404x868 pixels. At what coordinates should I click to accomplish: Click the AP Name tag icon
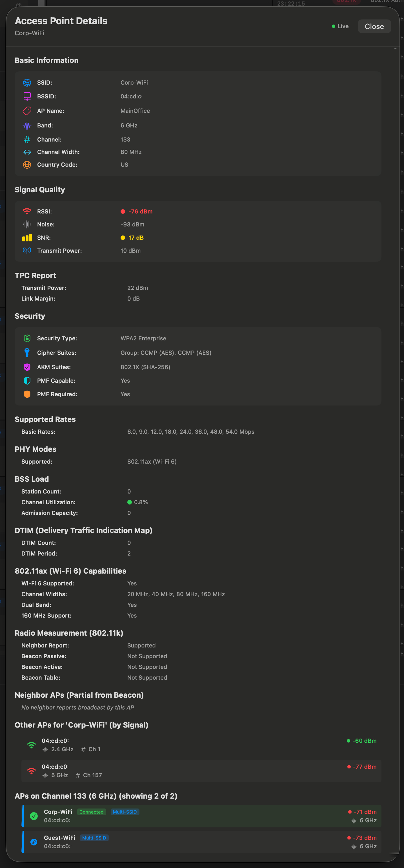point(27,111)
